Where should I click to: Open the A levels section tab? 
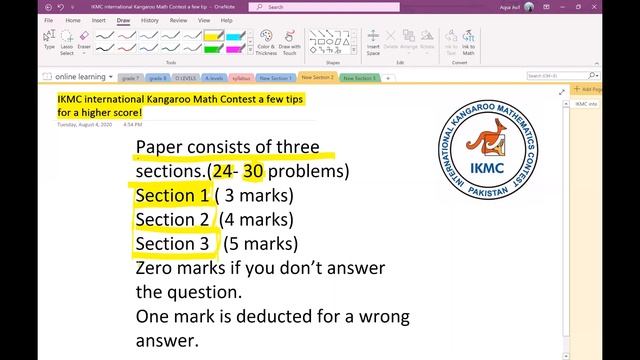pyautogui.click(x=214, y=78)
